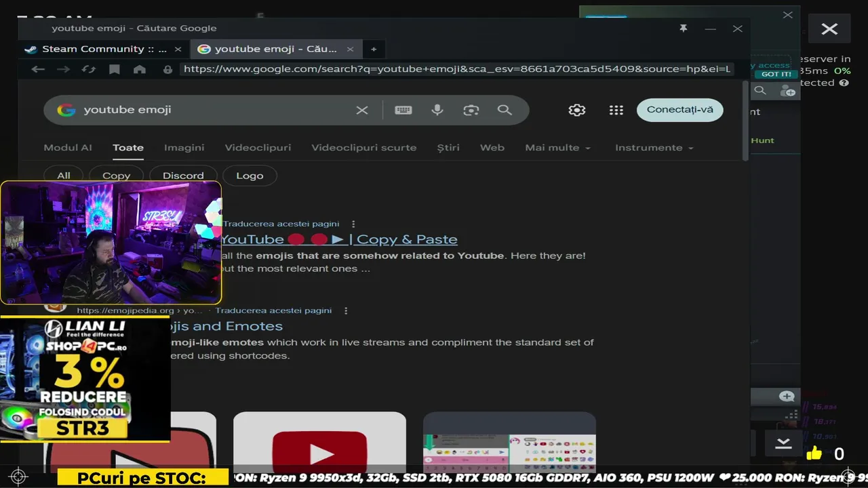This screenshot has height=488, width=868.
Task: Click GOT IT! in the friends panel
Action: pyautogui.click(x=776, y=74)
